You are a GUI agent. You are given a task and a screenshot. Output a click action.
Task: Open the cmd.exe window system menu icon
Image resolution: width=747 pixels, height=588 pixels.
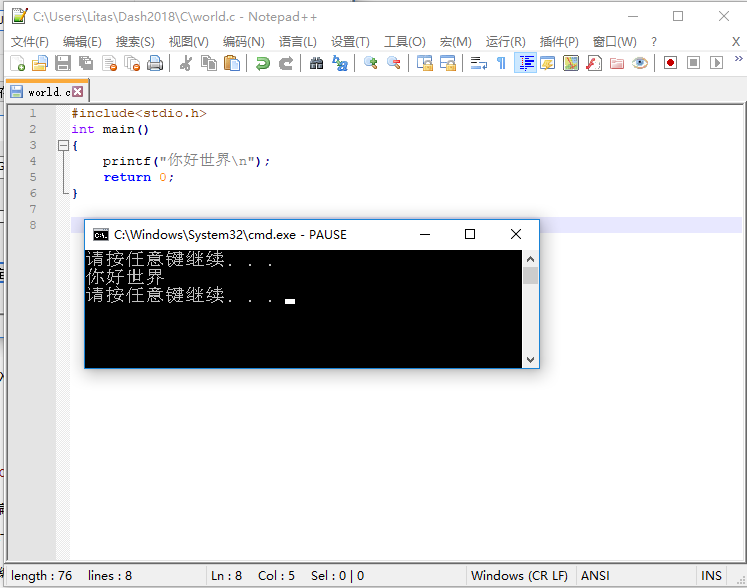[x=101, y=234]
